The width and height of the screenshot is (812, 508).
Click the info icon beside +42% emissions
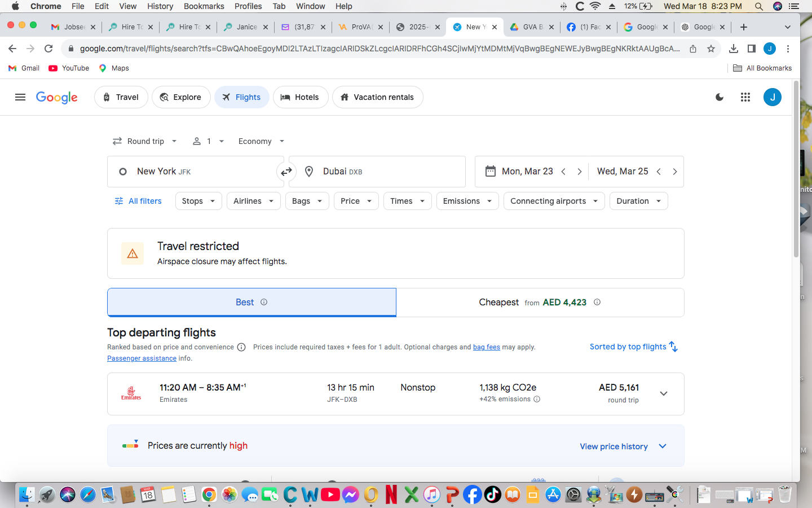tap(537, 399)
